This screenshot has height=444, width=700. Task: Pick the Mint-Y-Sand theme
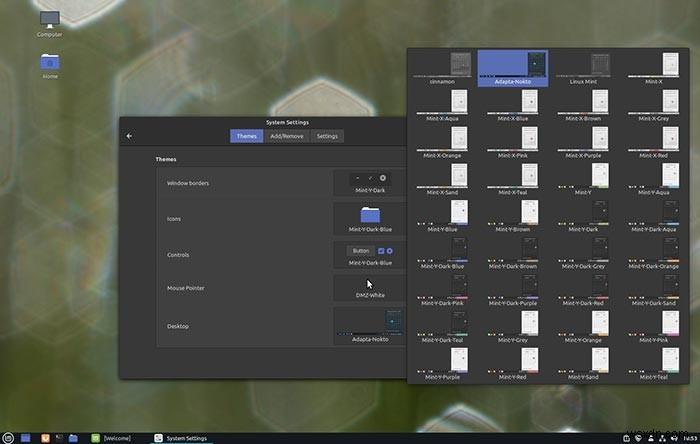(x=583, y=365)
